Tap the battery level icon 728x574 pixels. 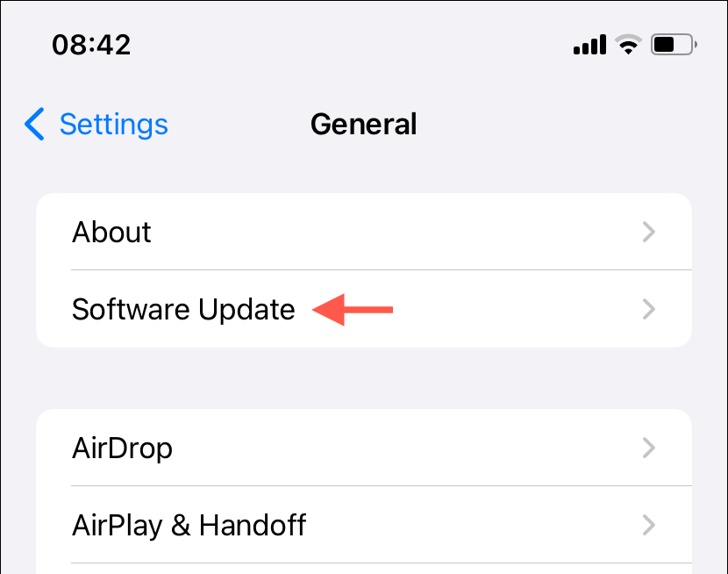click(674, 45)
